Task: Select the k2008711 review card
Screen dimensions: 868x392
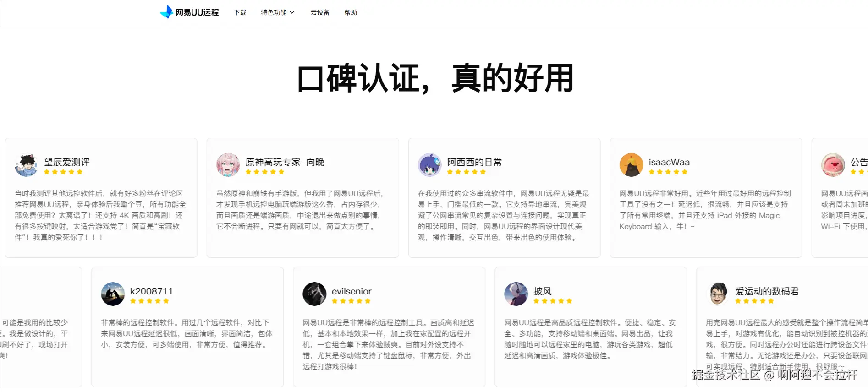Action: pyautogui.click(x=187, y=327)
